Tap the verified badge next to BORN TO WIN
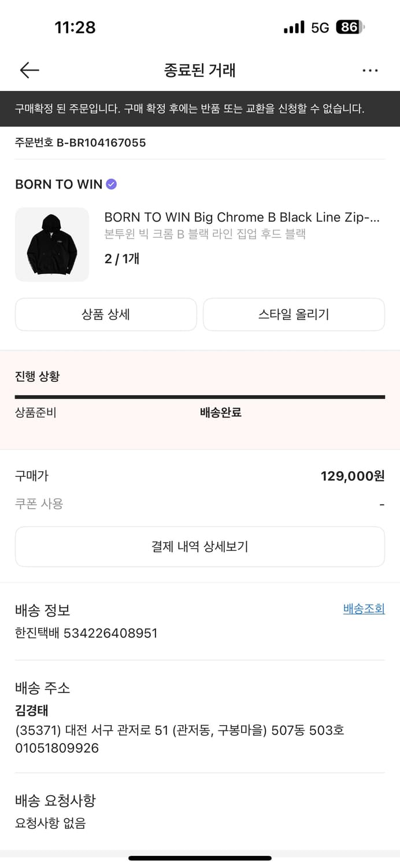 [110, 184]
